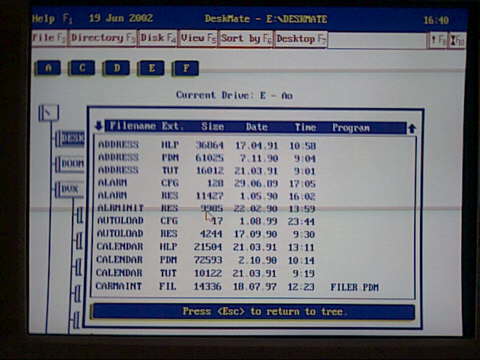
Task: Click Help F1 in title bar
Action: [52, 18]
